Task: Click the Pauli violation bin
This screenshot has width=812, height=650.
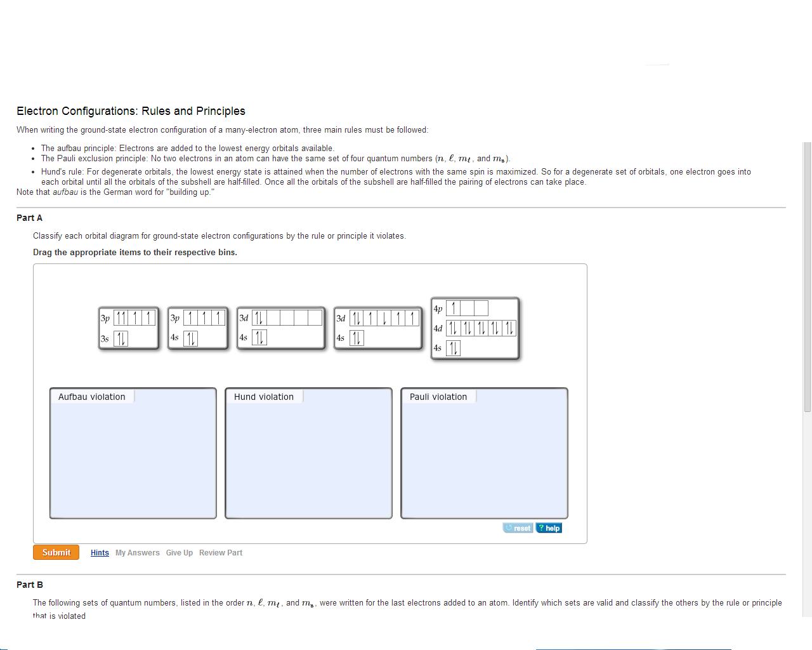Action: click(485, 453)
